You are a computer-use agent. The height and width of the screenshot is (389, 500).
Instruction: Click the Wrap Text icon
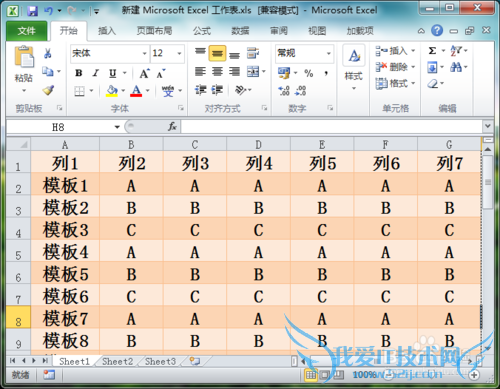click(253, 53)
